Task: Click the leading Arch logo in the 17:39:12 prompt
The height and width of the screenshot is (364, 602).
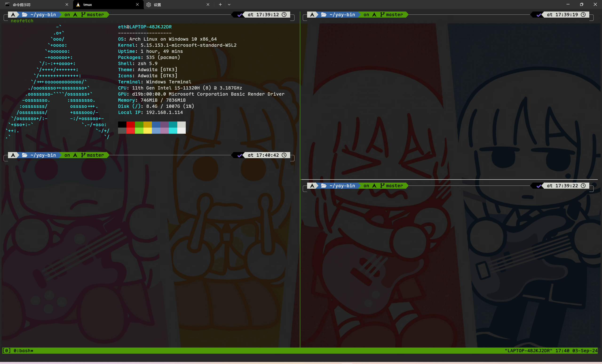Action: pos(13,15)
